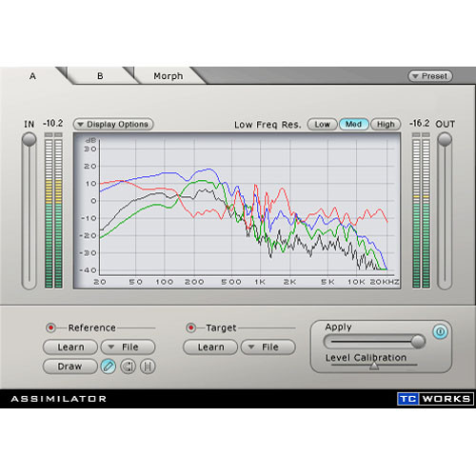Select the vertical bars draw mode icon
The height and width of the screenshot is (476, 476).
[148, 367]
